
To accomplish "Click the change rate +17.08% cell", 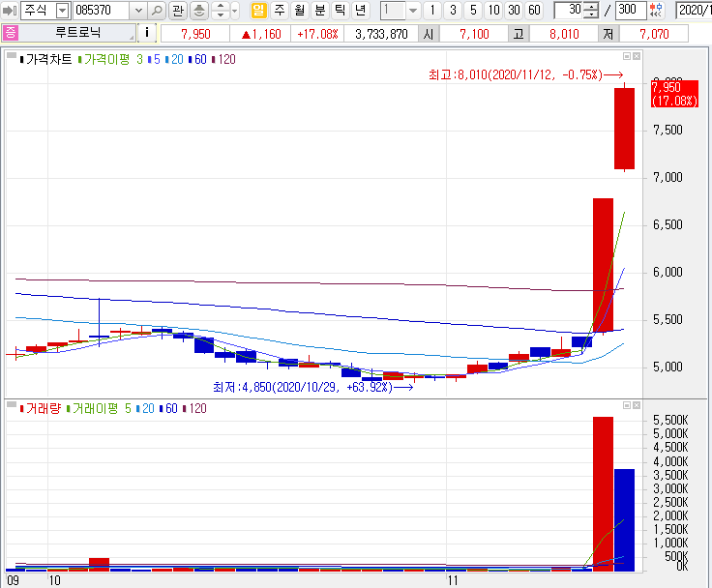I will pyautogui.click(x=317, y=34).
